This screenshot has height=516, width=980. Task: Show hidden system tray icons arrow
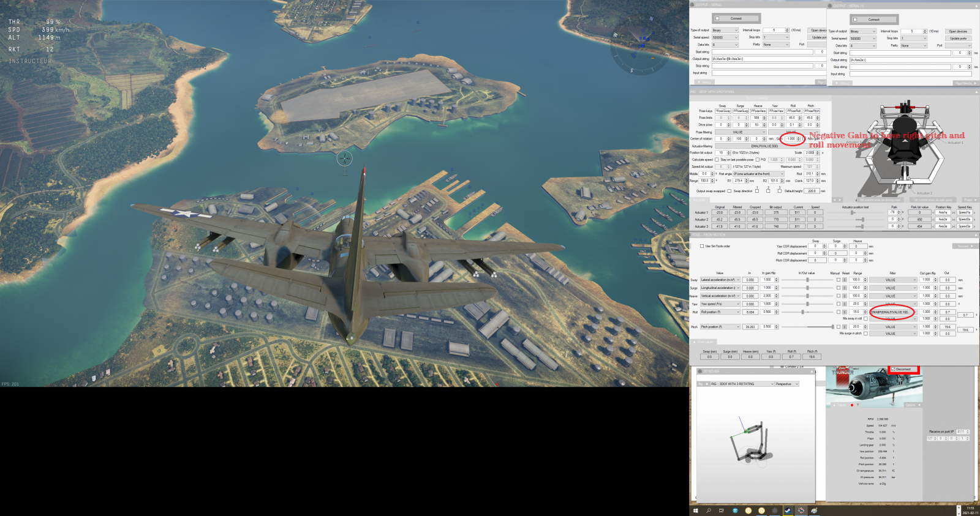click(x=959, y=508)
